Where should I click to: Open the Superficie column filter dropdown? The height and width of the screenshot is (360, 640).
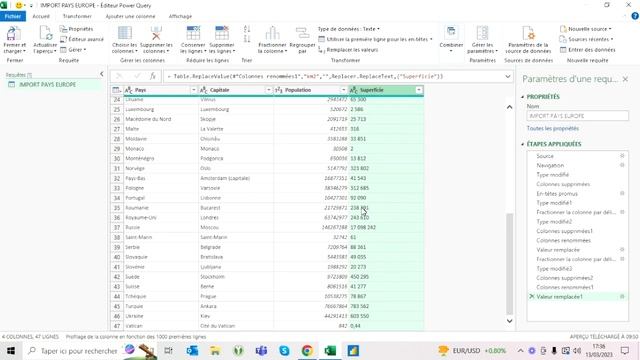pyautogui.click(x=419, y=90)
